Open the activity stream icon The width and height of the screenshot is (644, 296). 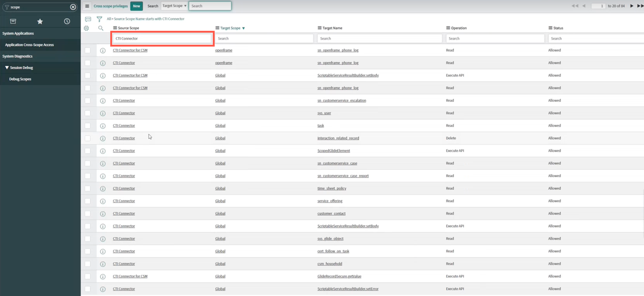88,19
